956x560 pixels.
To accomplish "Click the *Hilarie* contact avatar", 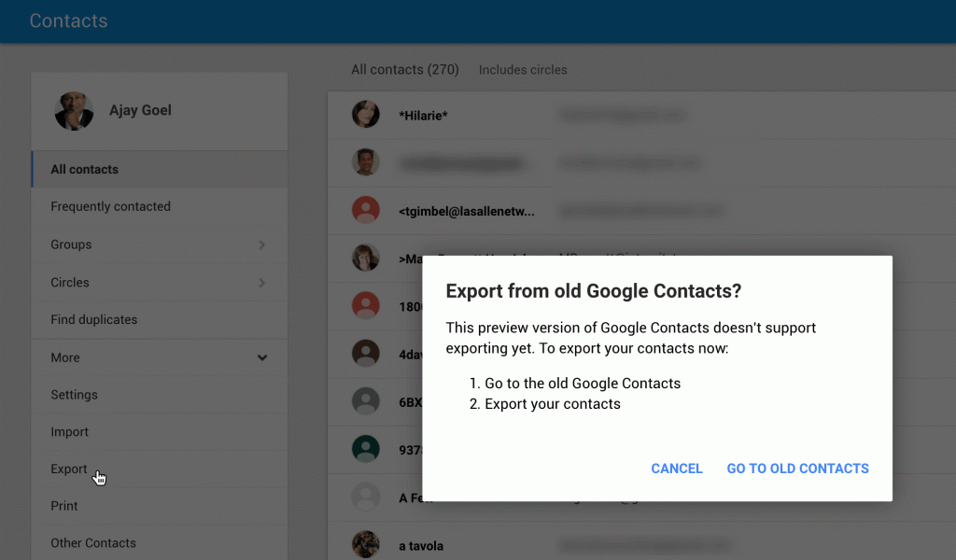I will [x=365, y=115].
